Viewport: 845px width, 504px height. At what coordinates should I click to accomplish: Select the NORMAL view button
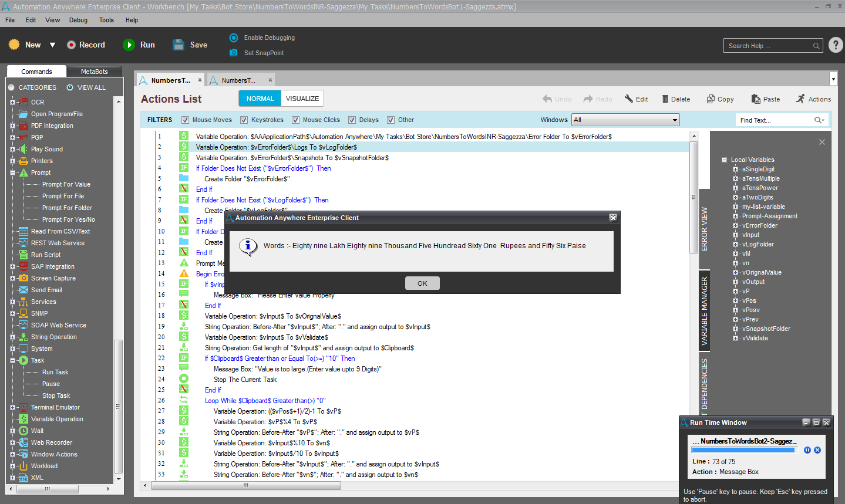coord(260,99)
